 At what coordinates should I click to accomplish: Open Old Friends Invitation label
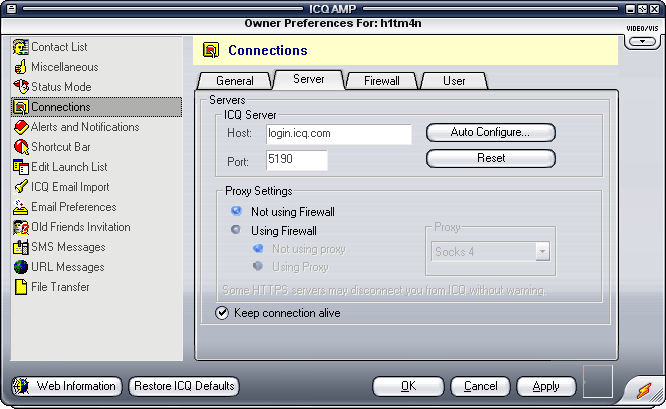81,227
